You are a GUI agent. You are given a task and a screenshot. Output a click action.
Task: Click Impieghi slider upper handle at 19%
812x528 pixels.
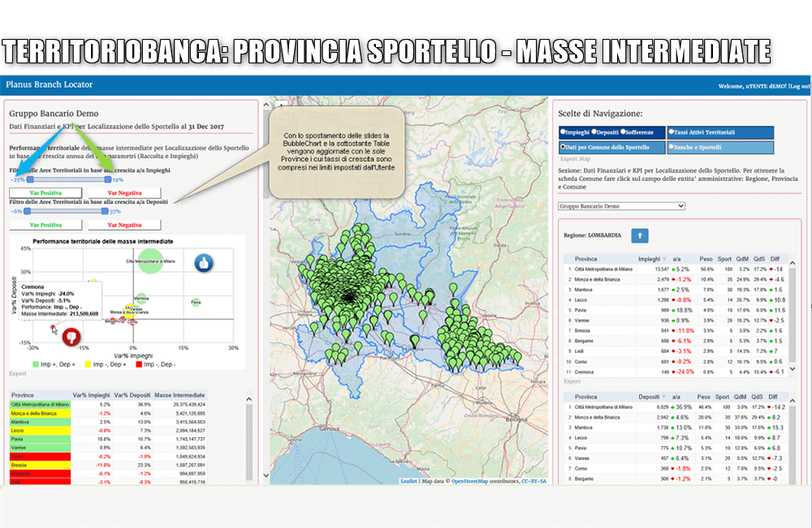point(108,180)
